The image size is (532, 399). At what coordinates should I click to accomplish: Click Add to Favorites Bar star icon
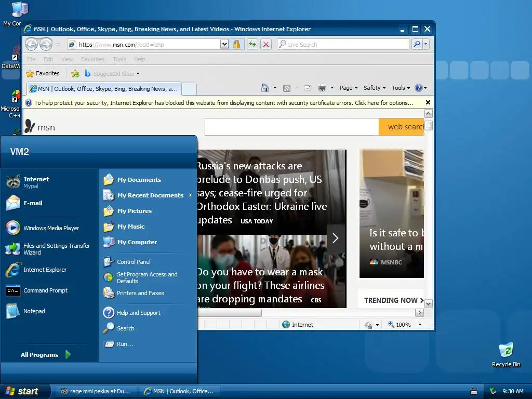tap(75, 73)
